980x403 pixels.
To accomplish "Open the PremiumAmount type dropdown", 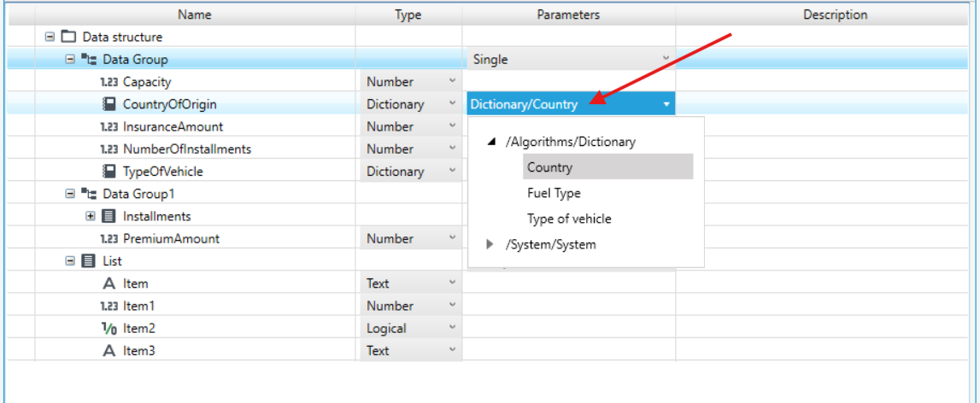I will click(411, 239).
